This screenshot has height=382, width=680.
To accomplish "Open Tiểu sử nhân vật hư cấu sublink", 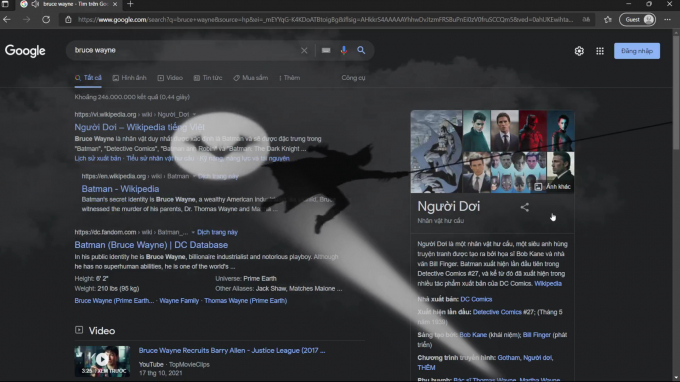I will pyautogui.click(x=160, y=159).
